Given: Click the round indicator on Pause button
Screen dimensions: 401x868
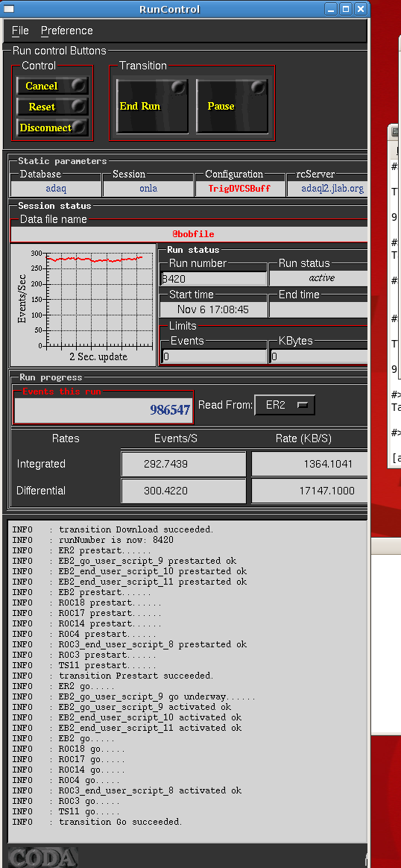Looking at the screenshot, I should 258,87.
